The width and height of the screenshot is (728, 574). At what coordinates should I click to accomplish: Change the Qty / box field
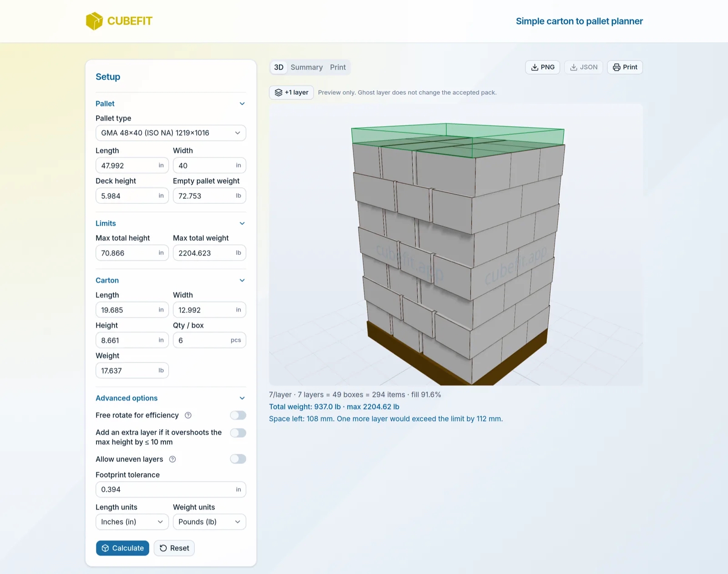point(209,340)
